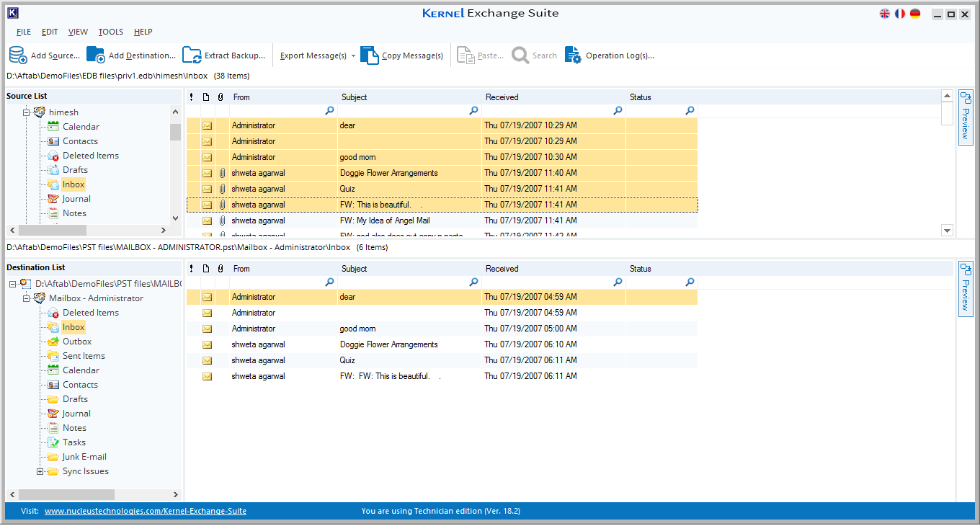The width and height of the screenshot is (980, 526).
Task: Click the Add Source database icon
Action: point(18,55)
